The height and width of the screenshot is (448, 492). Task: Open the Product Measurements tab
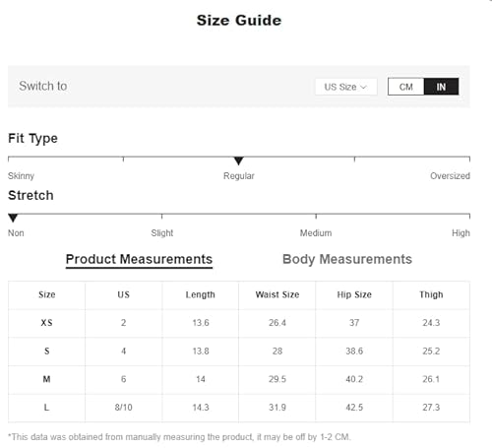pyautogui.click(x=139, y=260)
